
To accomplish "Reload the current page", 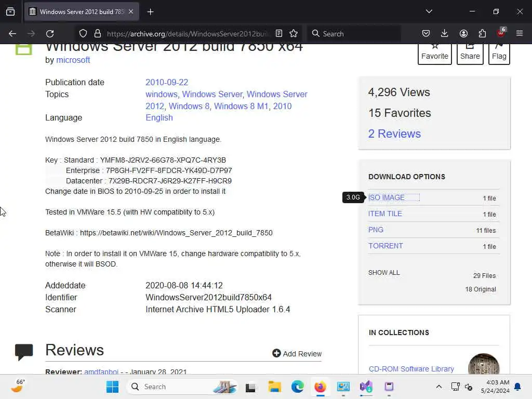I will (x=50, y=34).
